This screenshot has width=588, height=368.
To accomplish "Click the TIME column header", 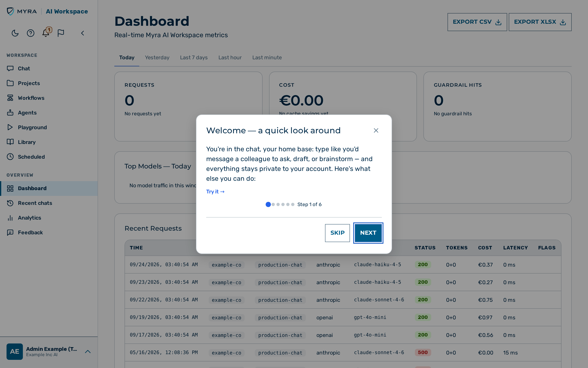I will tap(136, 248).
